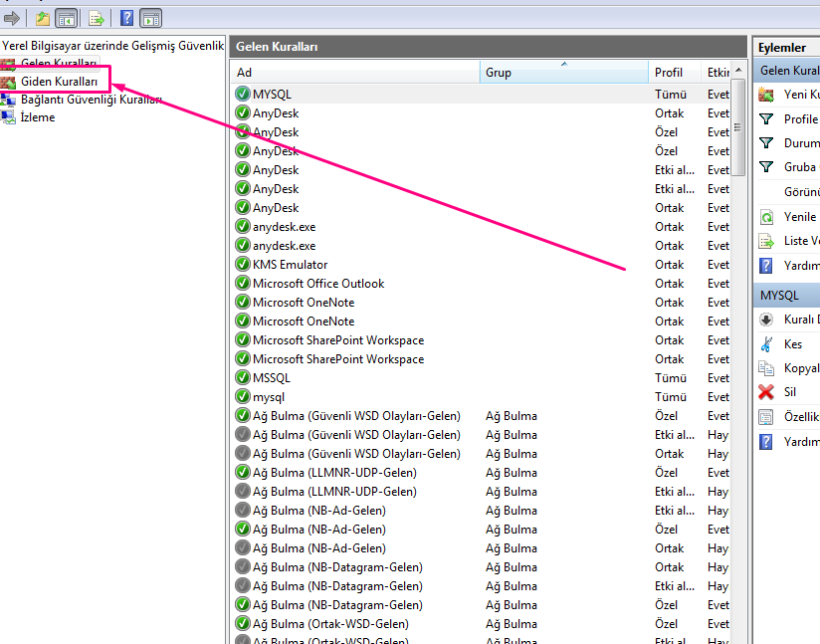Click the monitor icon beside İzleme

click(x=8, y=117)
